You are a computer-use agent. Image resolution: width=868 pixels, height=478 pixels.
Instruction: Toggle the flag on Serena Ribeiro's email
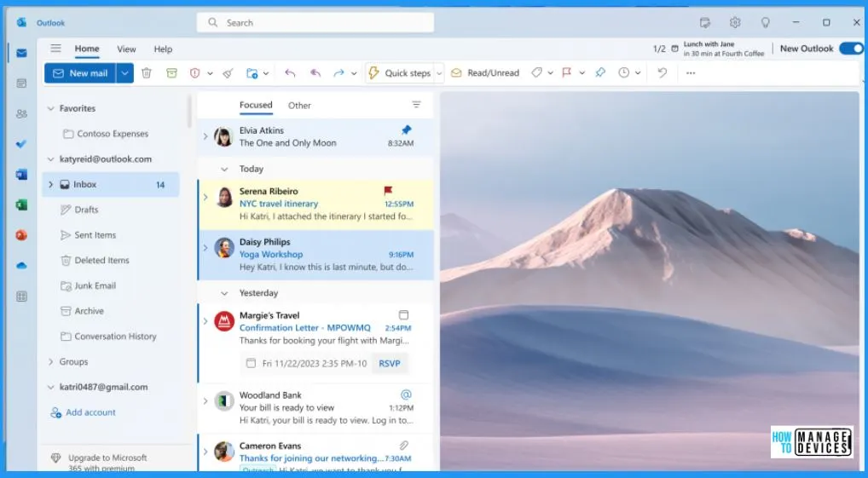pyautogui.click(x=388, y=191)
